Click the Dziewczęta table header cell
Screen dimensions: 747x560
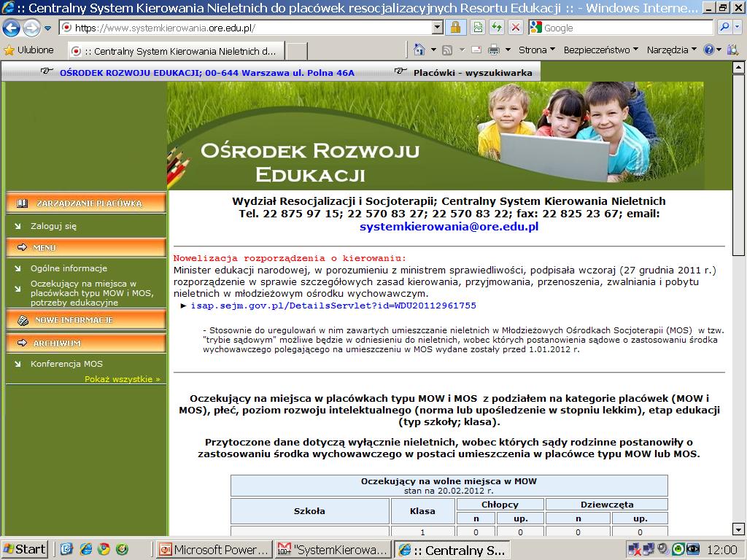point(607,505)
